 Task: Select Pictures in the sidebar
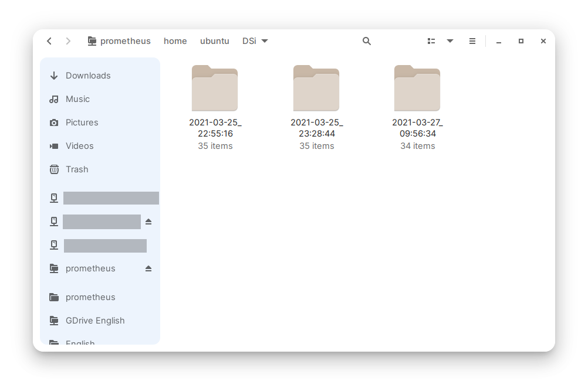tap(82, 122)
